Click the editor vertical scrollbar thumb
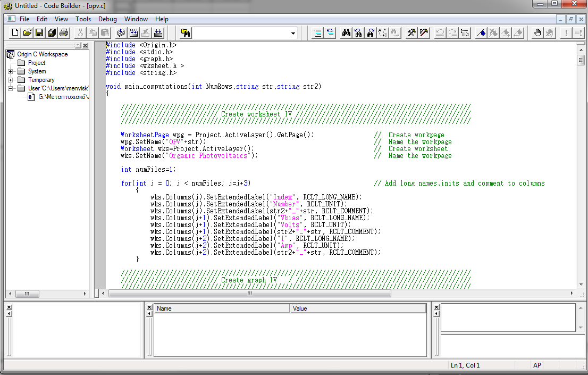This screenshot has height=375, width=588. tap(581, 60)
